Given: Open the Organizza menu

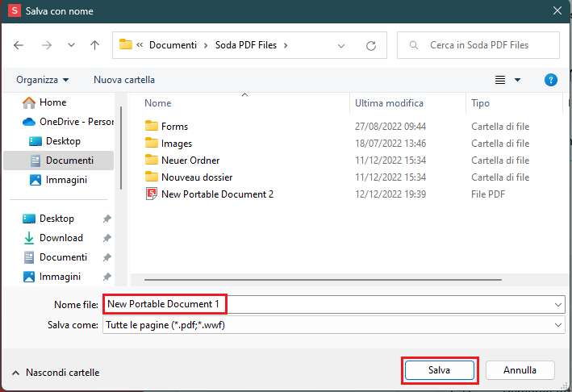Looking at the screenshot, I should [42, 80].
